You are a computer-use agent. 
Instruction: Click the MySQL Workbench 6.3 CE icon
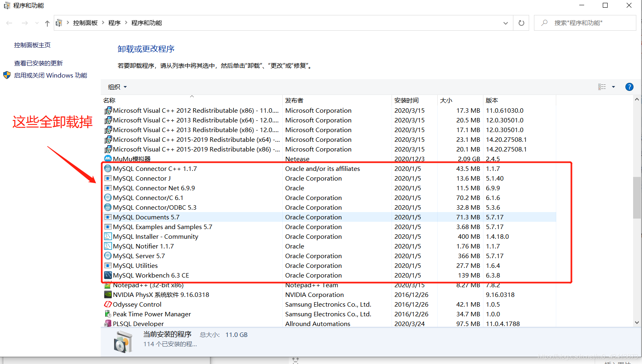point(108,275)
